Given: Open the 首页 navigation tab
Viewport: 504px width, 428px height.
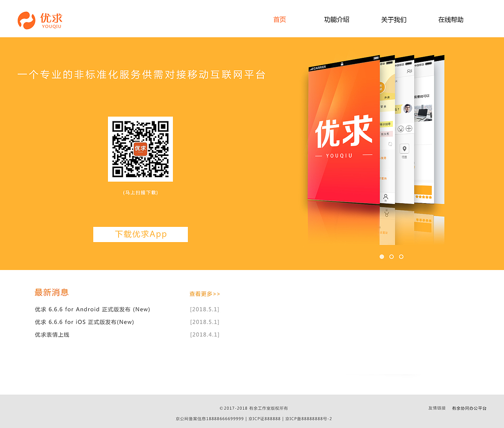Looking at the screenshot, I should 279,19.
